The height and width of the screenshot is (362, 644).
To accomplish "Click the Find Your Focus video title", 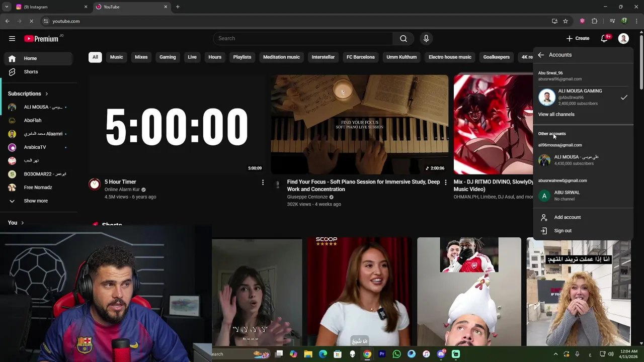I will [363, 186].
